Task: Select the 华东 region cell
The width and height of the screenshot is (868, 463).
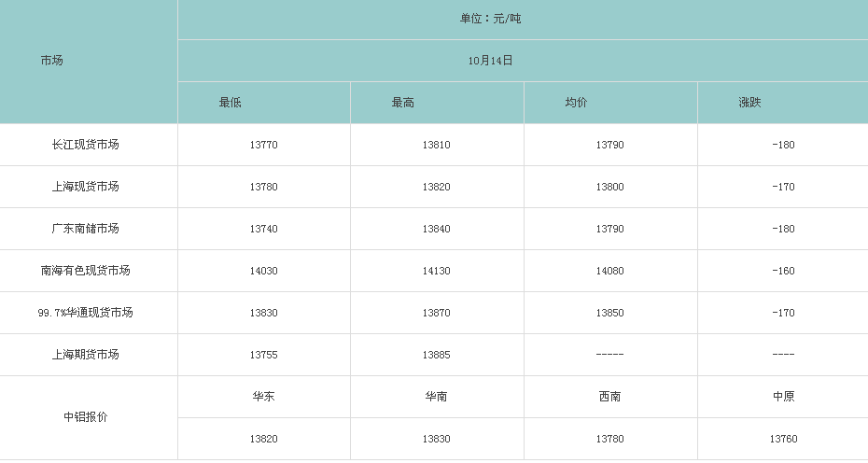Action: click(x=263, y=397)
